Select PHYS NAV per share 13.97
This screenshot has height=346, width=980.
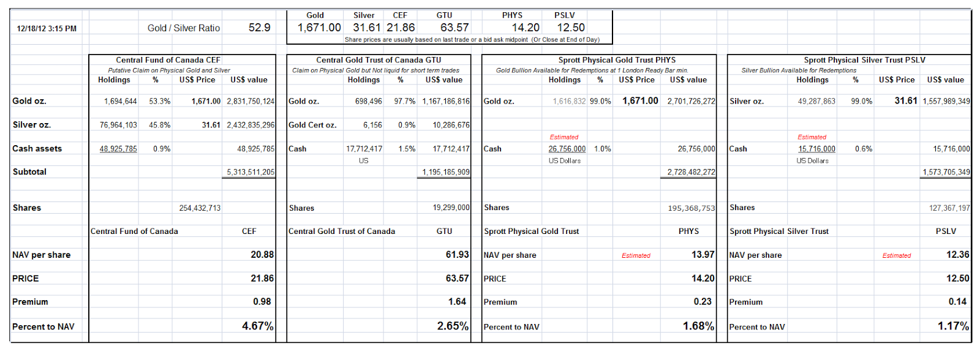(703, 255)
